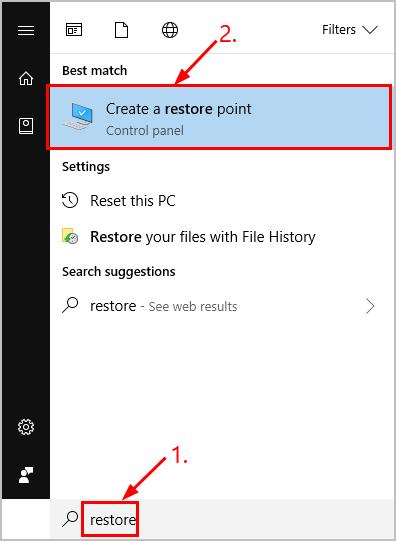Select the Home icon in sidebar

tap(26, 78)
